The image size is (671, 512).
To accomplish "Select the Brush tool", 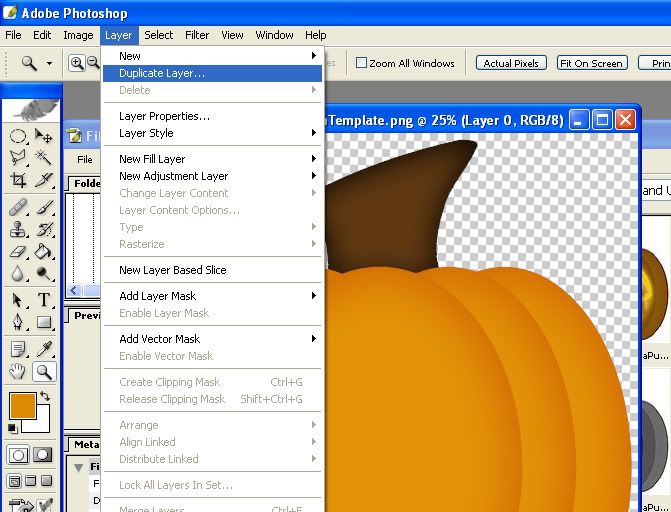I will point(44,207).
